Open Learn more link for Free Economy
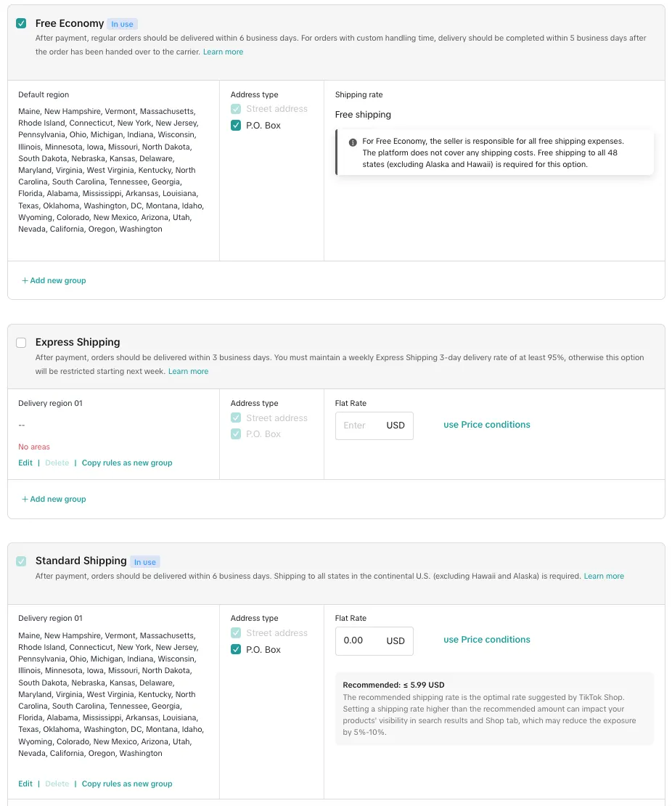The height and width of the screenshot is (806, 672). click(223, 52)
